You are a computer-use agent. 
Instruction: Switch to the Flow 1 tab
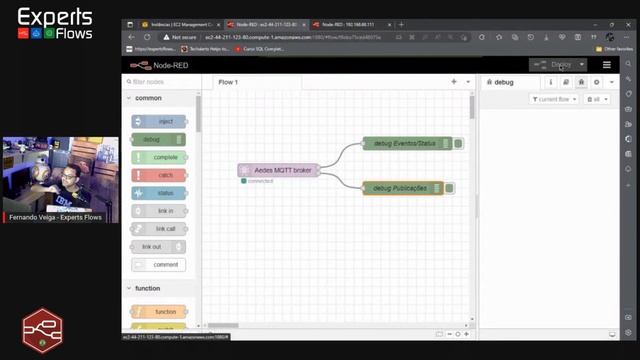click(257, 82)
